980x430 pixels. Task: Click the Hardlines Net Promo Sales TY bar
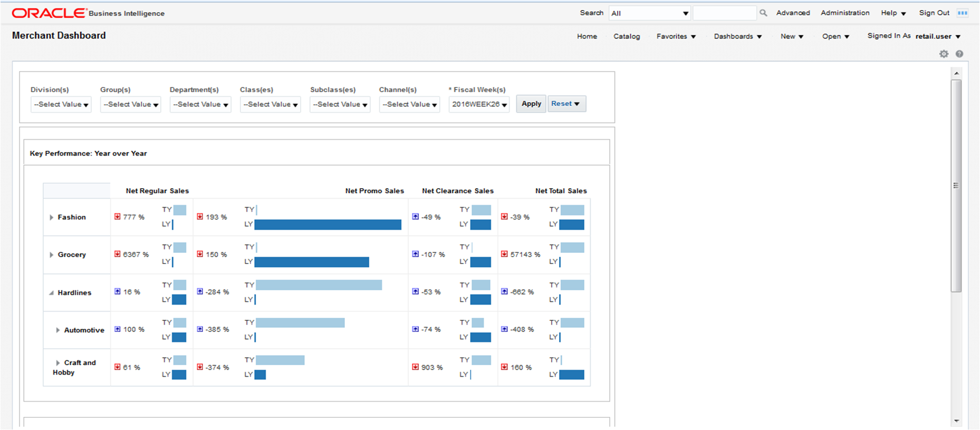point(319,285)
